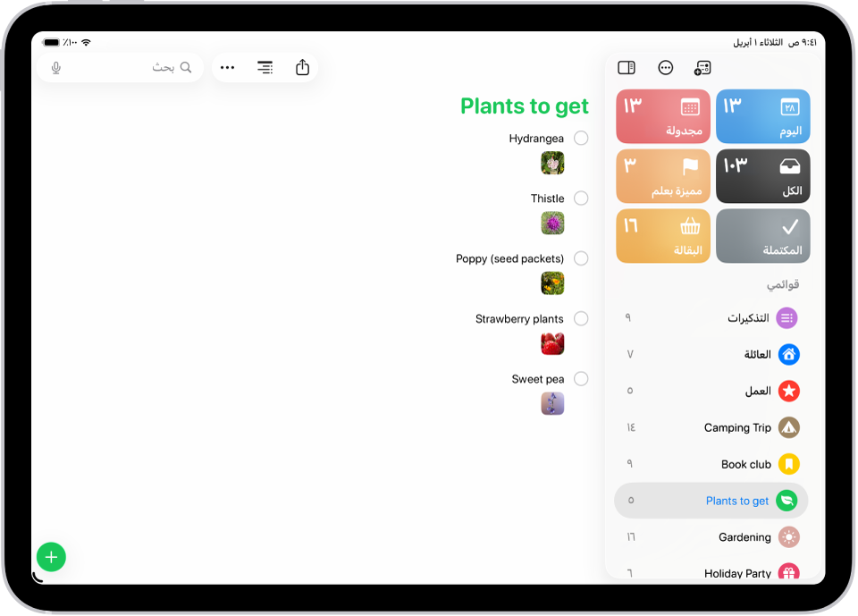Click the Camping Trip list name
858x616 pixels.
737,427
